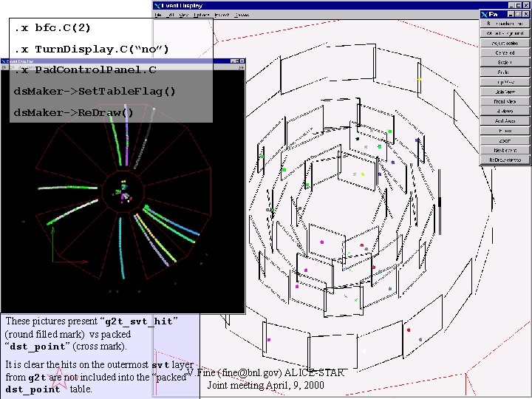Click the Adjust scales button
This screenshot has width=532, height=399.
click(505, 43)
